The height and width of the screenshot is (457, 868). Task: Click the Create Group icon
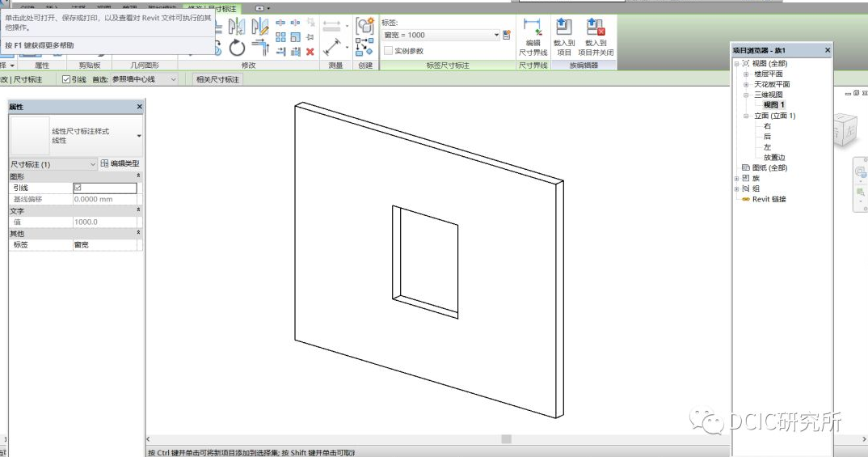click(364, 26)
